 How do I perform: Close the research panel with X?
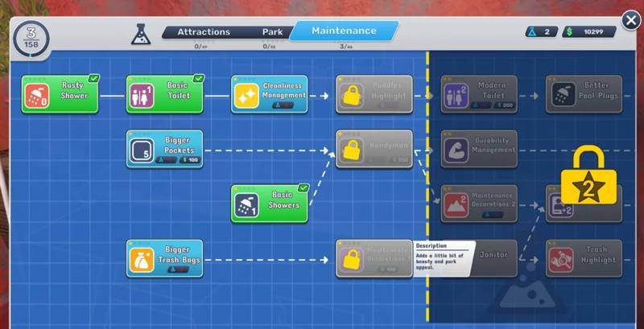coord(631,20)
